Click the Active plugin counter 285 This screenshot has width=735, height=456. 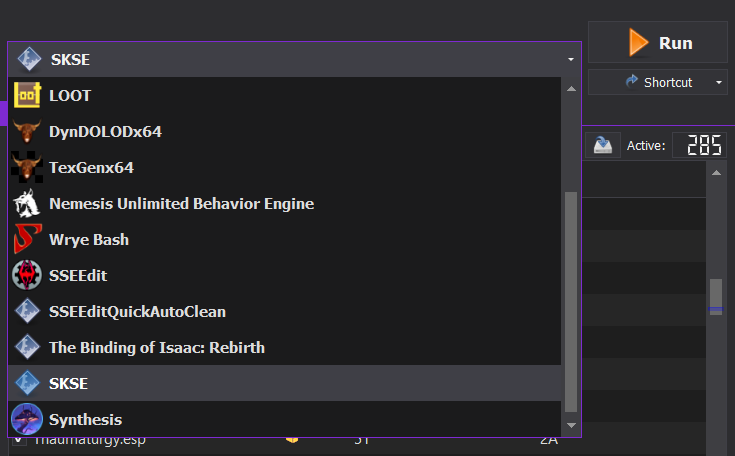point(700,145)
